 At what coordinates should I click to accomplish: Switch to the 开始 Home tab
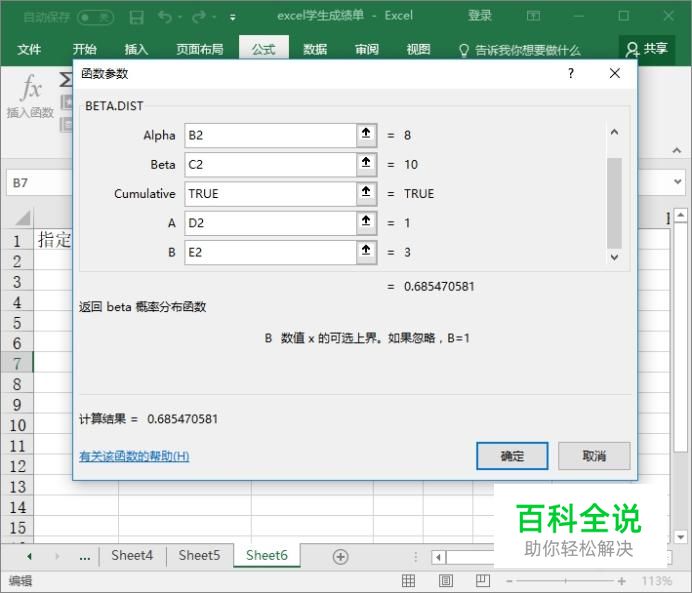[x=85, y=49]
